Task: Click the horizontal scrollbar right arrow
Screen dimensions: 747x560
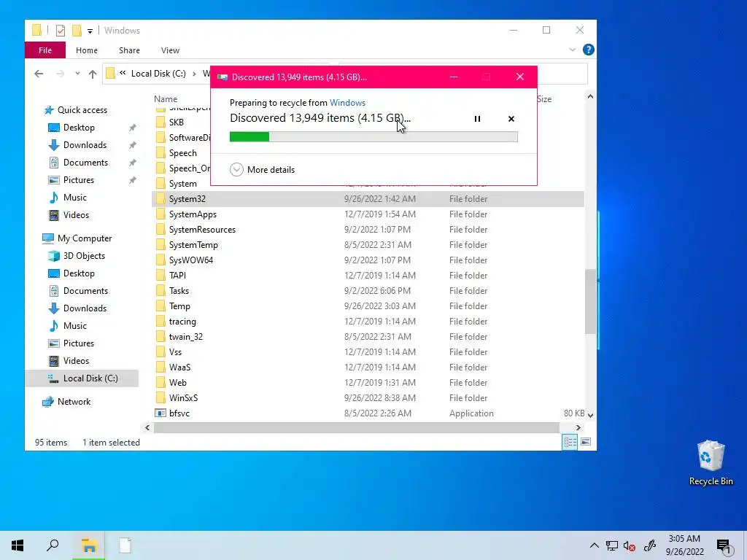Action: pos(578,427)
